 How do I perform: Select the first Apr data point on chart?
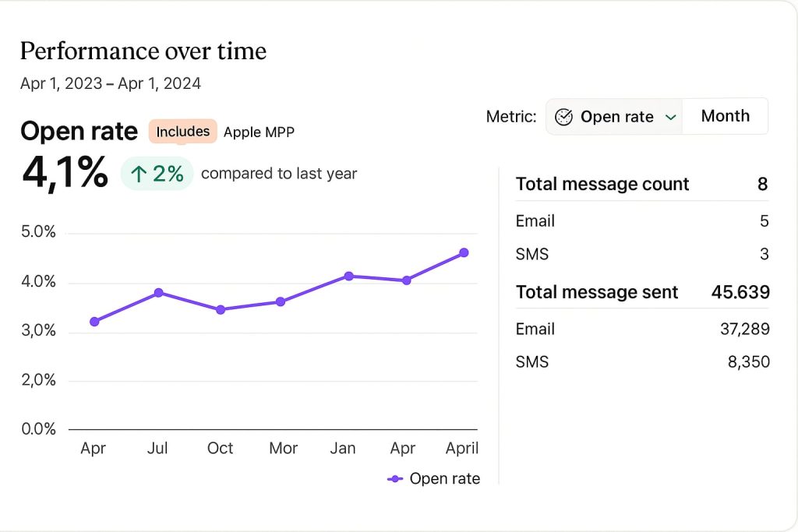tap(94, 322)
